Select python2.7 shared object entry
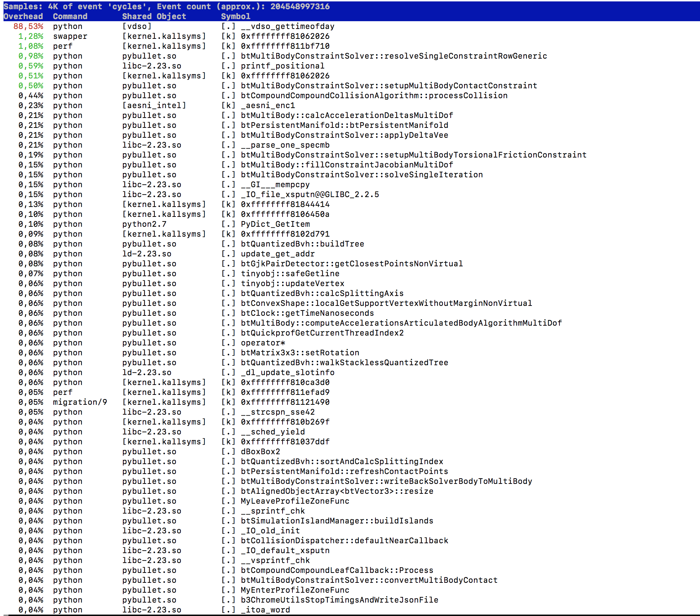Image resolution: width=700 pixels, height=616 pixels. click(144, 224)
